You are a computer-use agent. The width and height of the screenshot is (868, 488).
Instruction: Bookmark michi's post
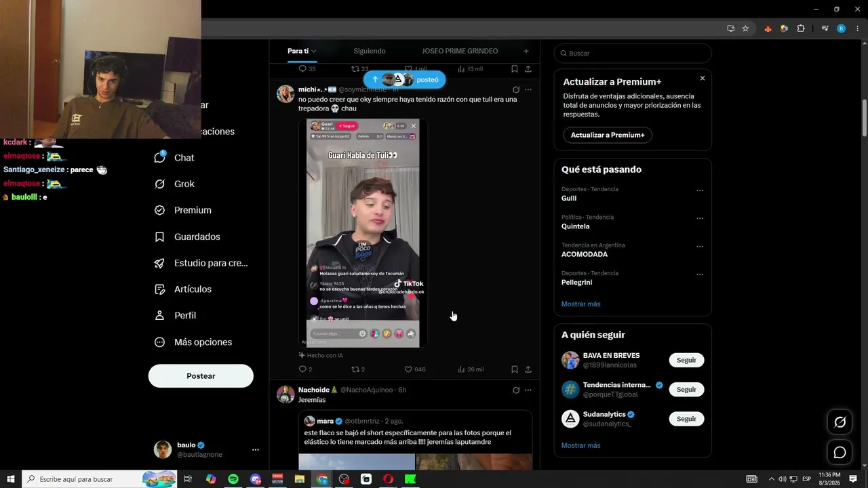tap(515, 369)
